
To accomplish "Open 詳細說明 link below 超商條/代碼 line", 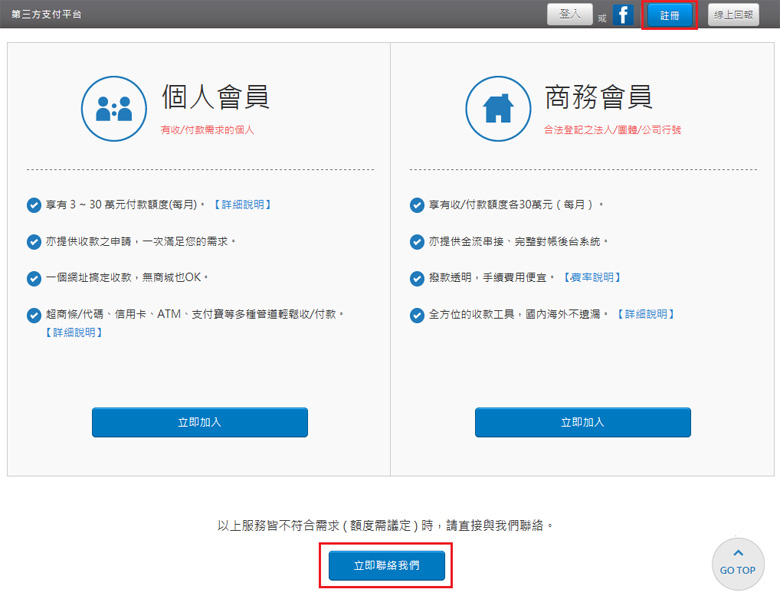I will pos(74,332).
